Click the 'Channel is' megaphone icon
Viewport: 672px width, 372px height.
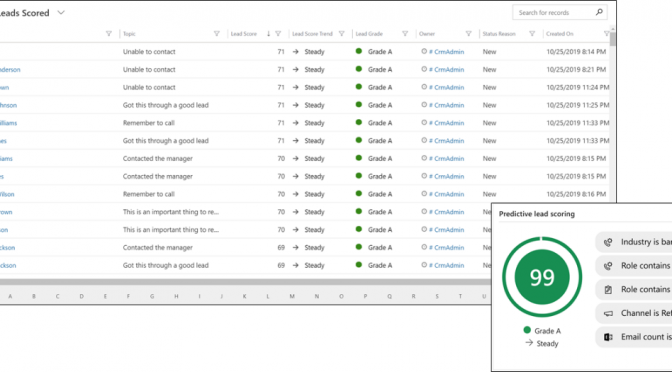pyautogui.click(x=608, y=313)
